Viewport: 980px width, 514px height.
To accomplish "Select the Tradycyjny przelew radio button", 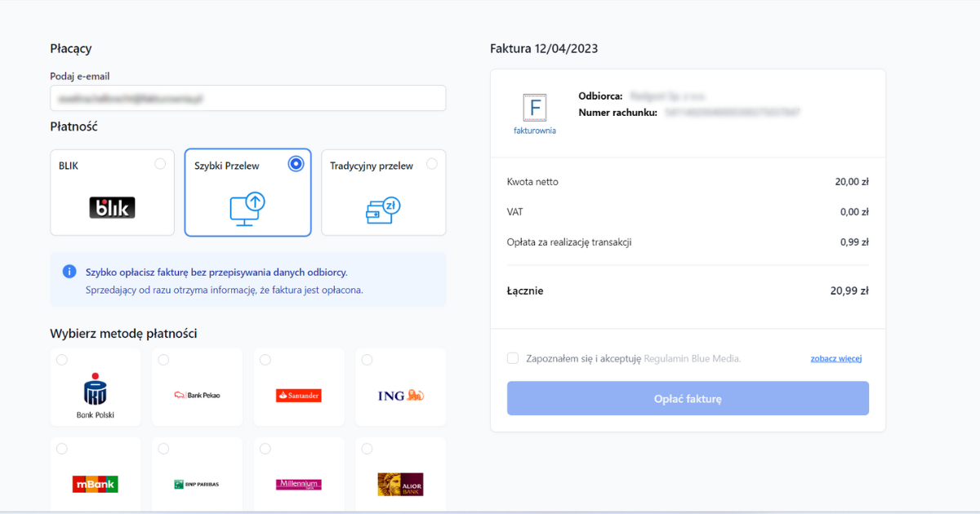I will [x=431, y=163].
